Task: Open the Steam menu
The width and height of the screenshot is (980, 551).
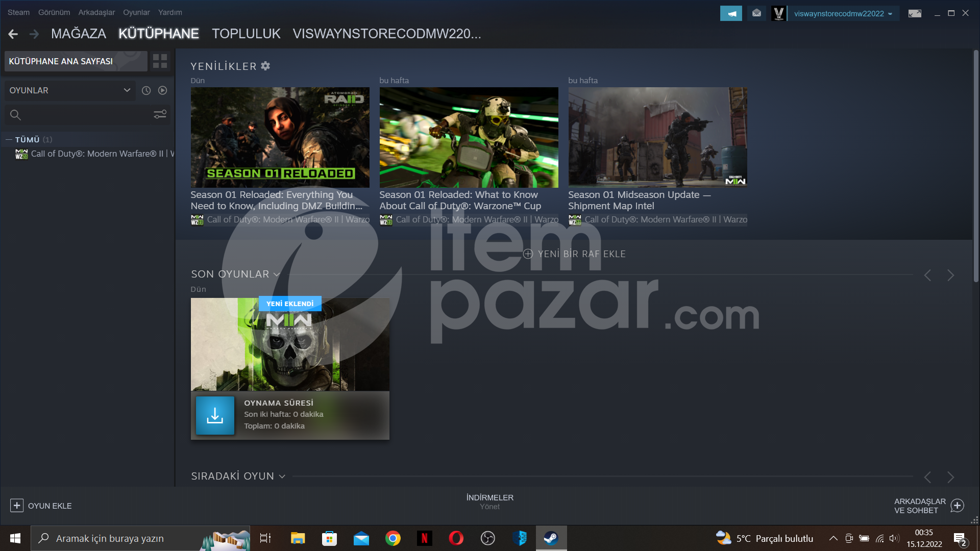Action: point(18,12)
